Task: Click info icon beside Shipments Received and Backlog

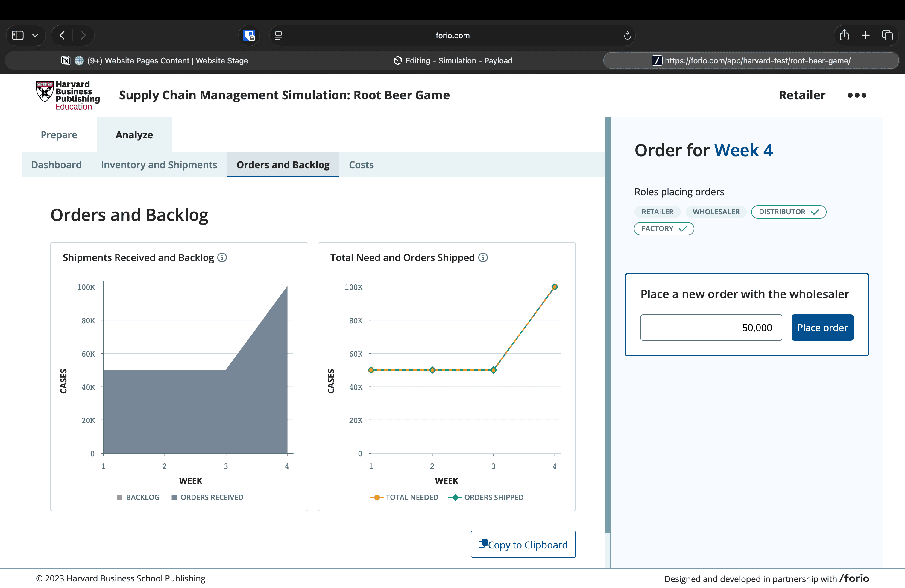Action: click(222, 257)
